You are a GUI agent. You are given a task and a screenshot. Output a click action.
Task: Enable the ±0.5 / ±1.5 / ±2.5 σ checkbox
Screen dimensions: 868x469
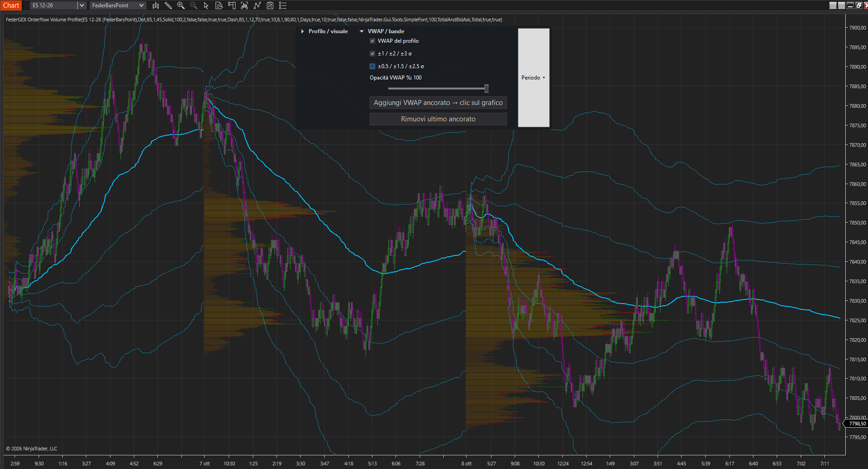[372, 66]
